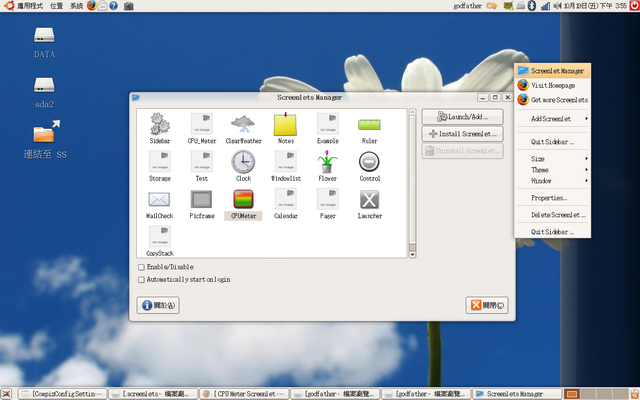
Task: Click the Install Screenlet button
Action: pos(462,133)
